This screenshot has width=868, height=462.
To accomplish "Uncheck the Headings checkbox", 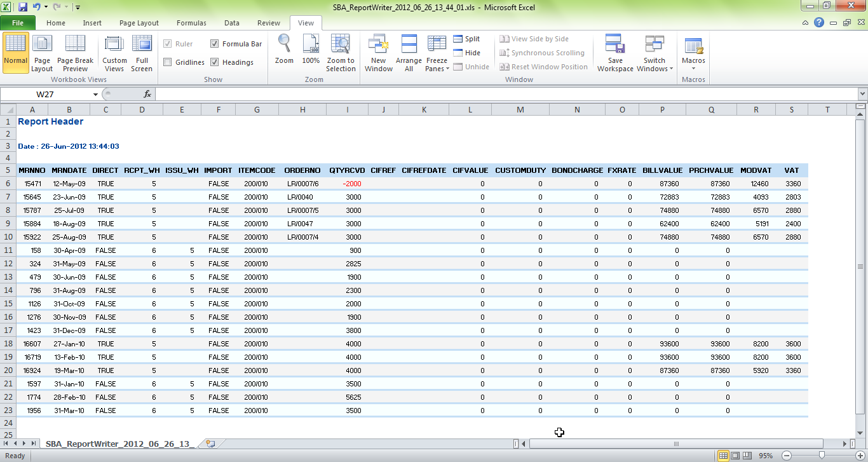I will click(215, 62).
